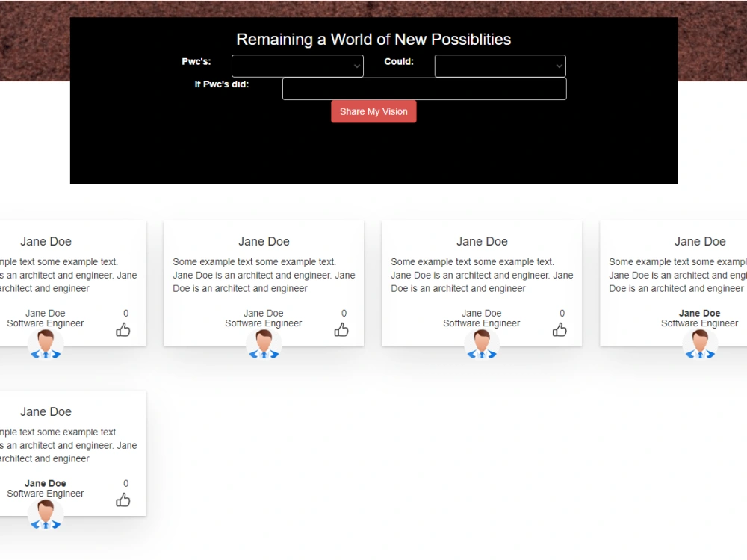Click the thumbs-up icon on the first Jane Doe card
The width and height of the screenshot is (747, 560).
point(123,329)
